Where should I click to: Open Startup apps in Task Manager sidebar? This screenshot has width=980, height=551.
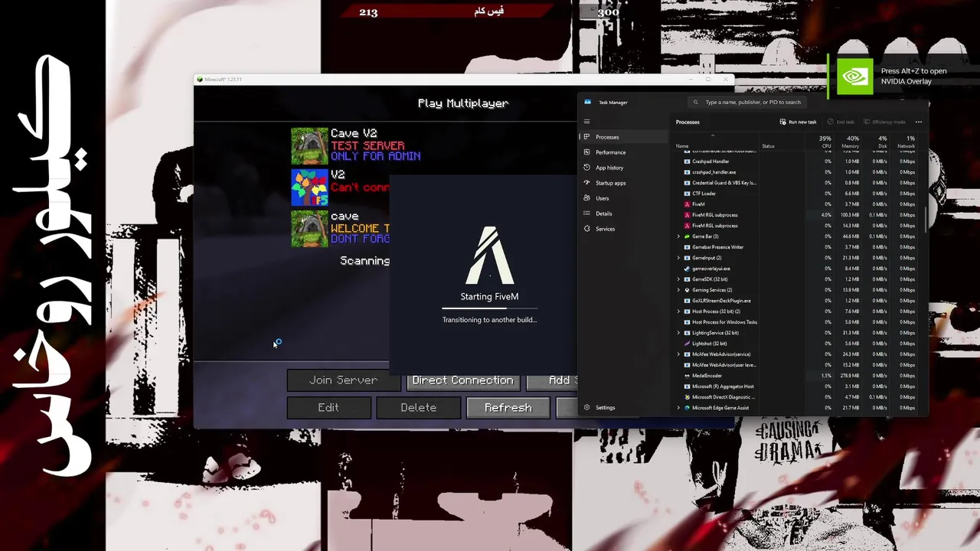pyautogui.click(x=623, y=183)
